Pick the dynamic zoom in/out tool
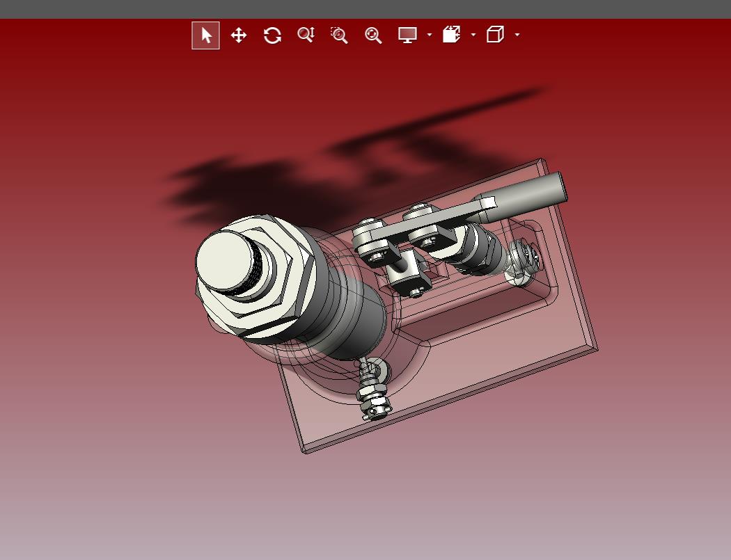 (306, 35)
